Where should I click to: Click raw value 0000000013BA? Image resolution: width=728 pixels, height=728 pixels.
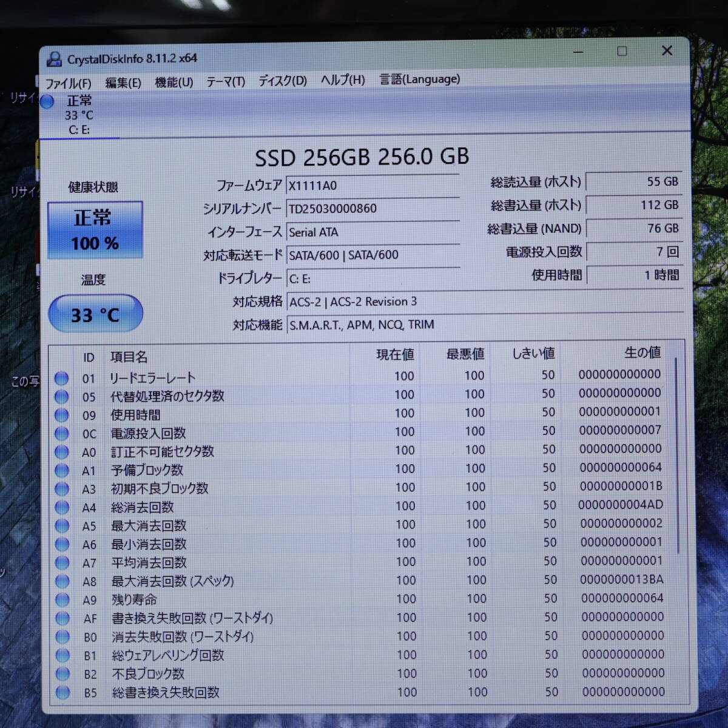622,579
